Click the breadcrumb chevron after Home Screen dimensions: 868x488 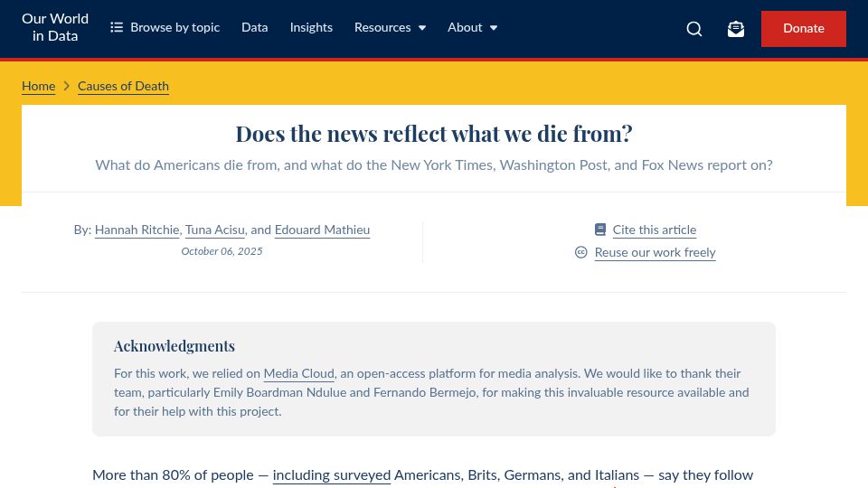pos(66,86)
